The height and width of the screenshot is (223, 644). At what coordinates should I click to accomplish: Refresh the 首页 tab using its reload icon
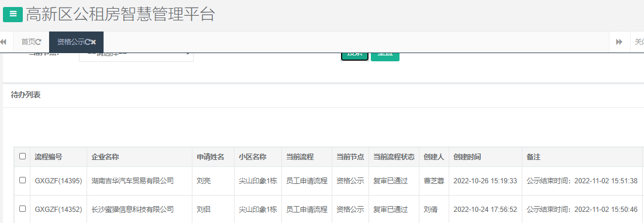click(x=39, y=42)
